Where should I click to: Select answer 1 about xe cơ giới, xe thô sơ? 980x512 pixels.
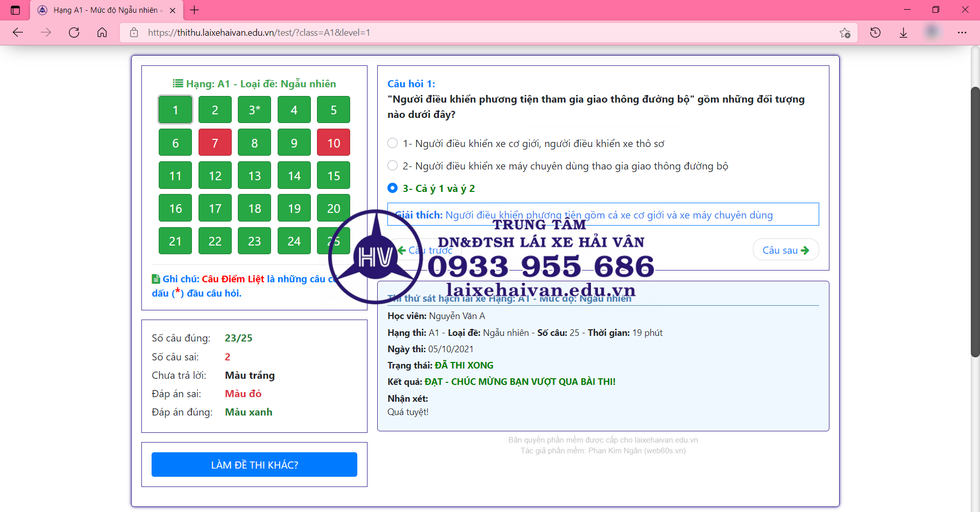(393, 143)
